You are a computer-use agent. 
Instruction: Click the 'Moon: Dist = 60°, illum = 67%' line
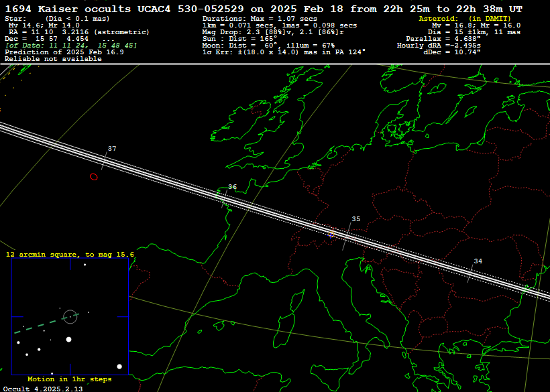268,46
